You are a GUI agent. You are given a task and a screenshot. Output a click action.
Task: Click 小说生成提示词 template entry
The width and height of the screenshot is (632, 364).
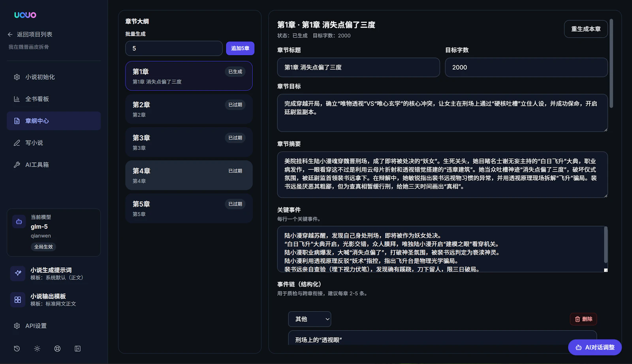click(x=54, y=273)
